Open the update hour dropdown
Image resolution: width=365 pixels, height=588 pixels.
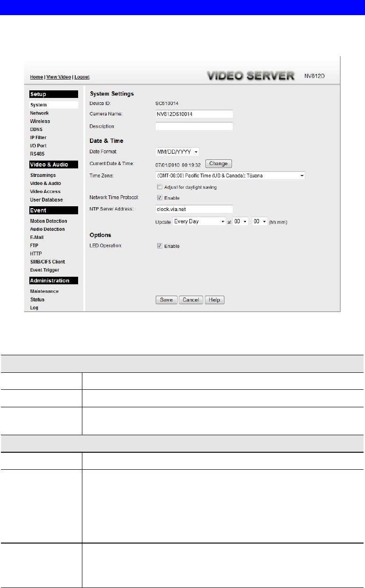[x=241, y=221]
